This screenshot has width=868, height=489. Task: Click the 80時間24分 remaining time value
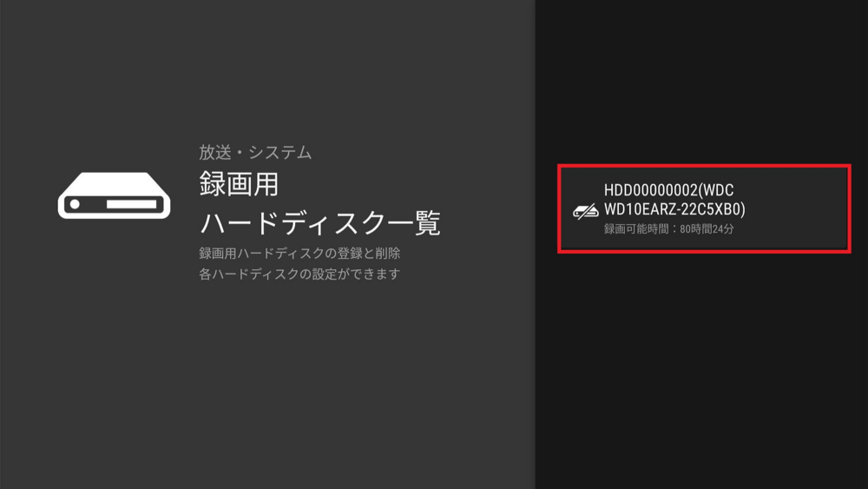click(707, 228)
